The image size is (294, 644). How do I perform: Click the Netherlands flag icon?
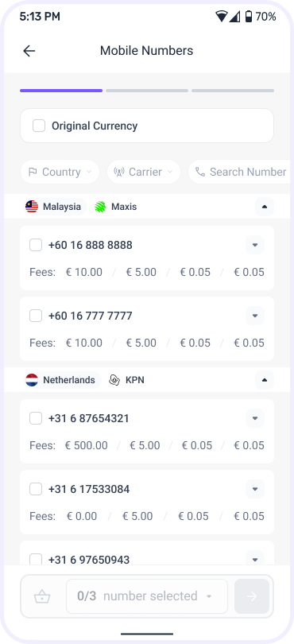(x=32, y=380)
